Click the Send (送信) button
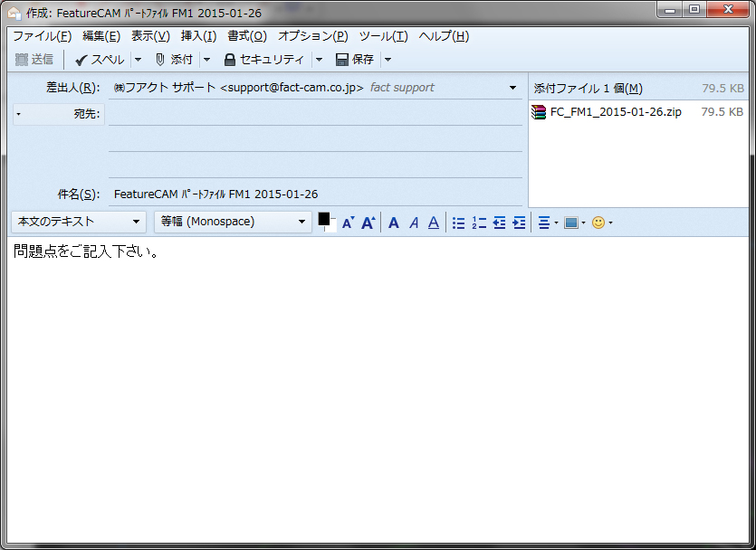The width and height of the screenshot is (756, 550). click(x=34, y=59)
